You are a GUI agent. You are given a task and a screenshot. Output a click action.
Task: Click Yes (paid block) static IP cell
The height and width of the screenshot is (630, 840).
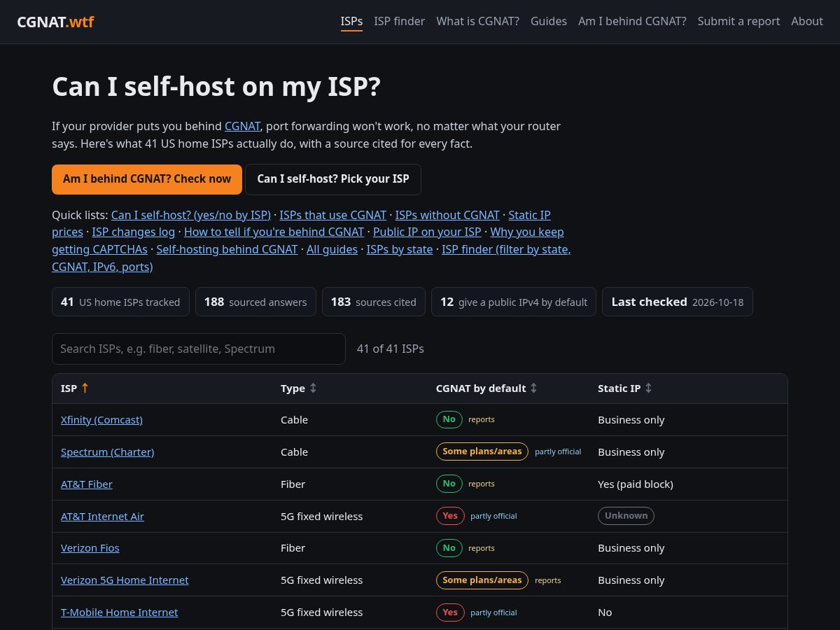pyautogui.click(x=636, y=484)
